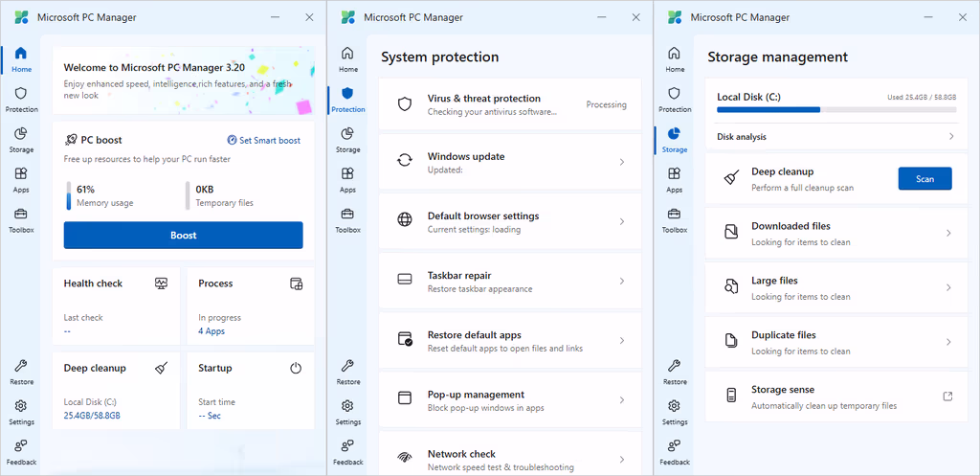
Task: Open the Set Smart boost link
Action: pos(263,140)
